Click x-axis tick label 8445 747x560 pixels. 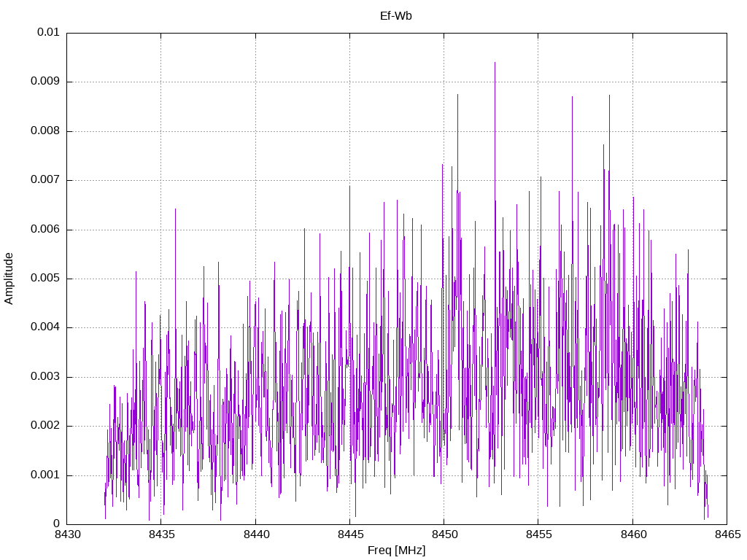tap(350, 534)
